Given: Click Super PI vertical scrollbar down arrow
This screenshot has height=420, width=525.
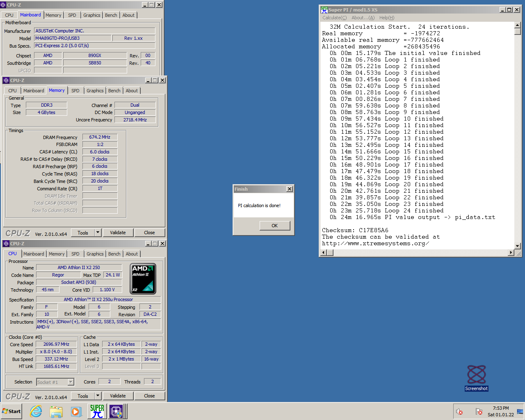Looking at the screenshot, I should tap(518, 246).
